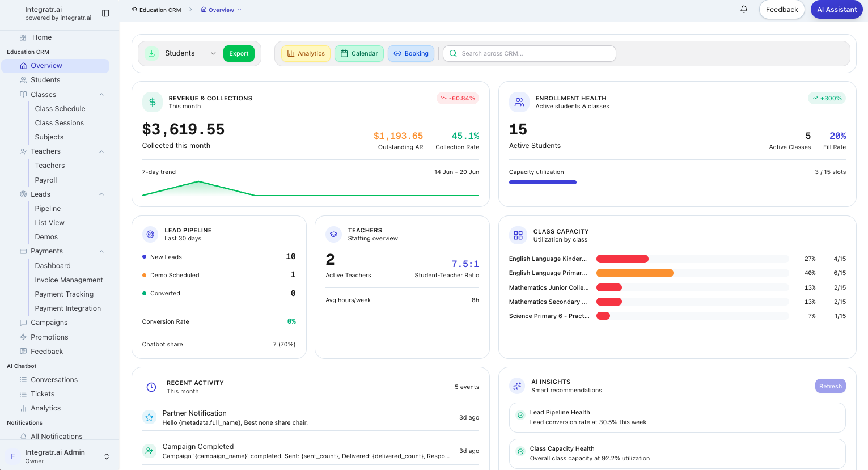Open the Booking toolbar button
Viewport: 868px width, 470px height.
[x=411, y=53]
